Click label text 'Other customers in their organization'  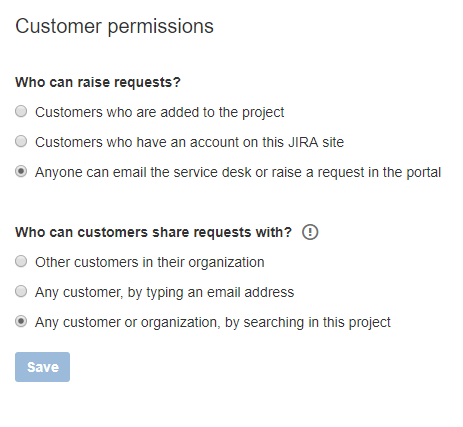click(x=150, y=262)
